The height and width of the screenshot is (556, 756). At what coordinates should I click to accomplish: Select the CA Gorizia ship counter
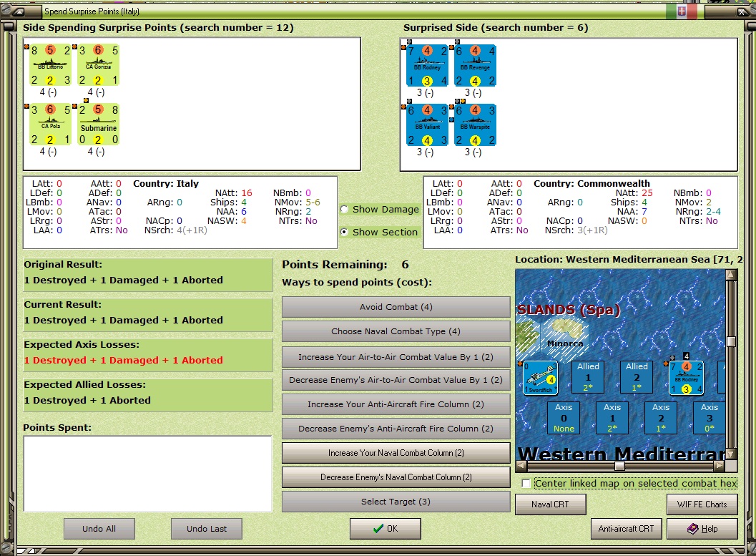99,65
